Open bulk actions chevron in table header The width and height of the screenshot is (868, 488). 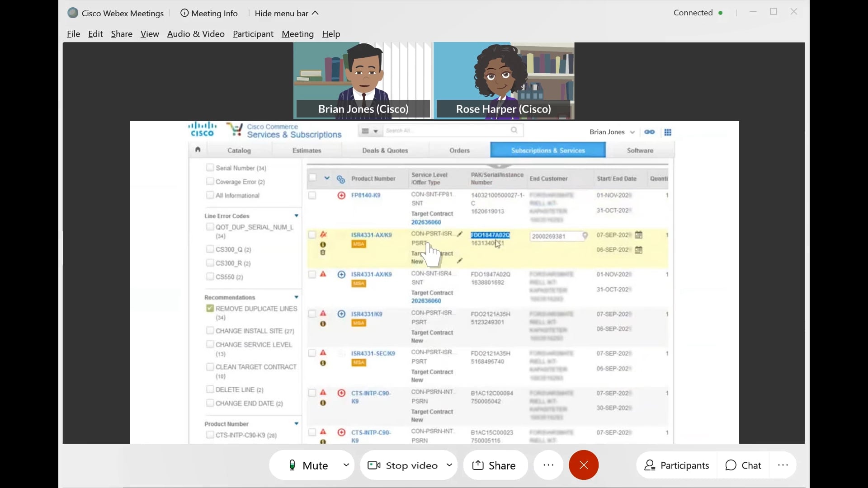click(327, 178)
